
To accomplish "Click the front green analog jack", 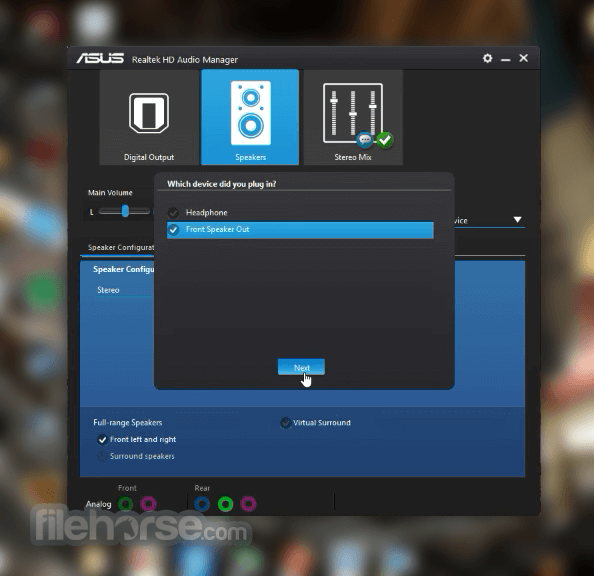I will 125,504.
